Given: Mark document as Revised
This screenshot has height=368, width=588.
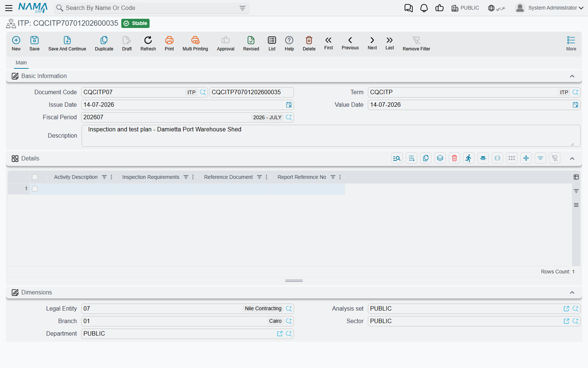Looking at the screenshot, I should pyautogui.click(x=251, y=43).
